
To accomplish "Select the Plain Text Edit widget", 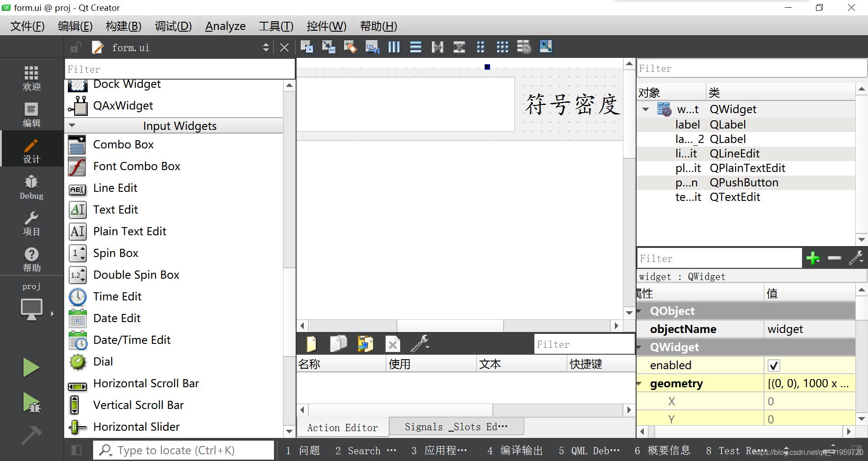I will click(x=129, y=231).
